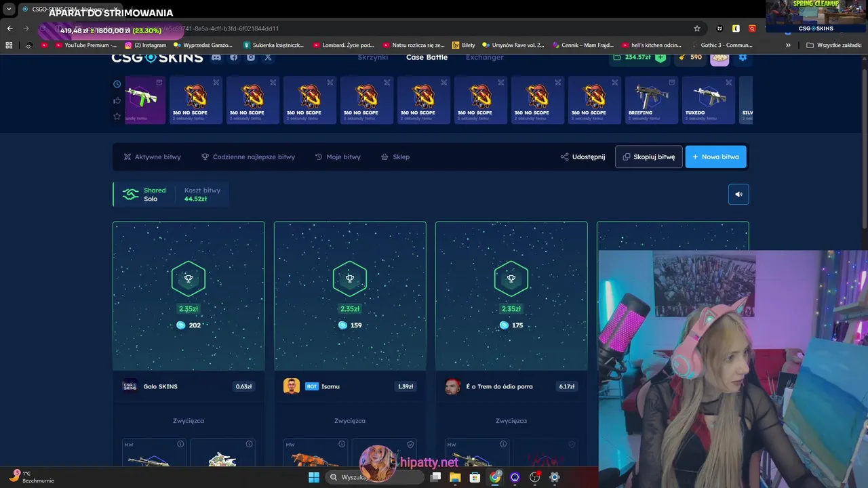The height and width of the screenshot is (488, 868).
Task: Open File Explorer from taskbar
Action: (x=455, y=477)
